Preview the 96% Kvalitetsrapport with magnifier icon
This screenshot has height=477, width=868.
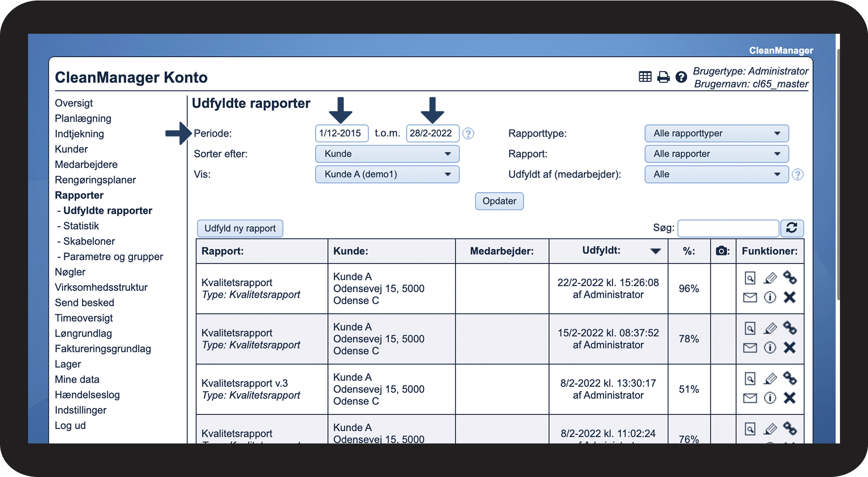click(x=750, y=278)
